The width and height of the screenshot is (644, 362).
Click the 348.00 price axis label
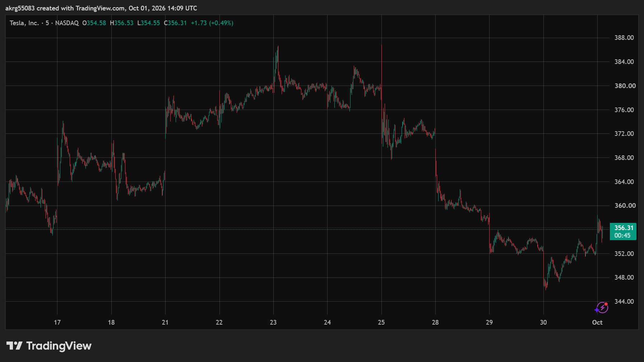(624, 278)
